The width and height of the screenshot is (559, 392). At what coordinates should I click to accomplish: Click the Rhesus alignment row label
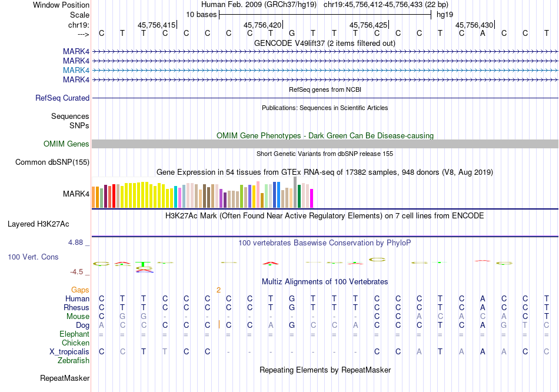(x=76, y=307)
